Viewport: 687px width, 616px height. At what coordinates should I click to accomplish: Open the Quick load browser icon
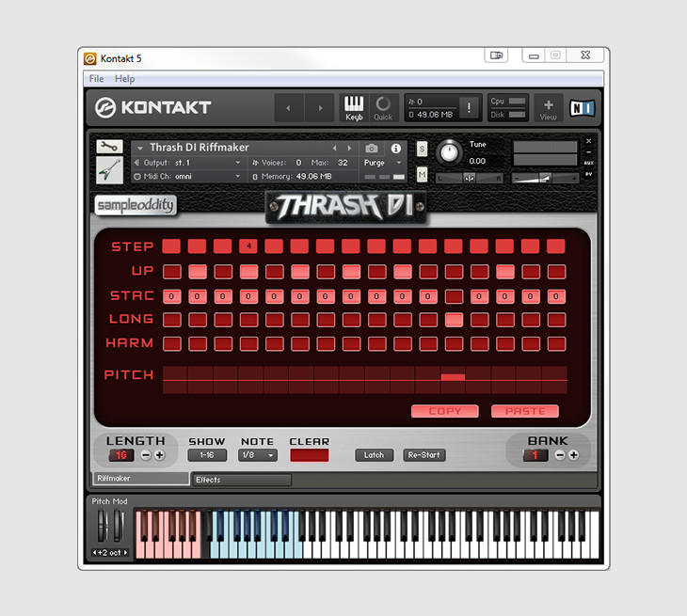point(383,108)
